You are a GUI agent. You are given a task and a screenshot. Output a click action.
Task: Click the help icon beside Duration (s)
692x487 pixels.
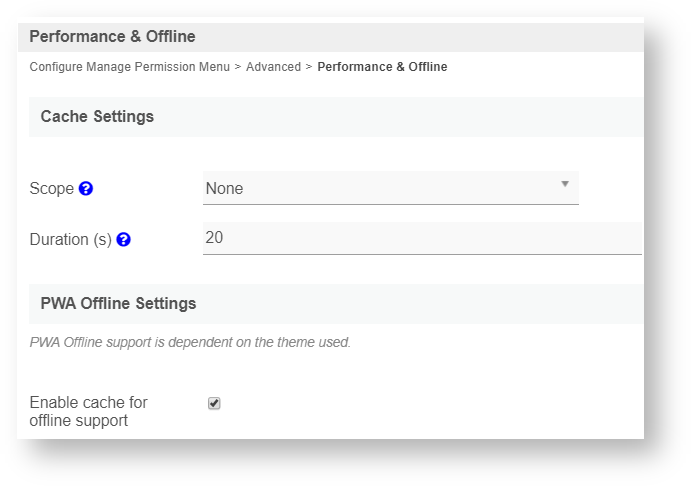click(x=123, y=240)
